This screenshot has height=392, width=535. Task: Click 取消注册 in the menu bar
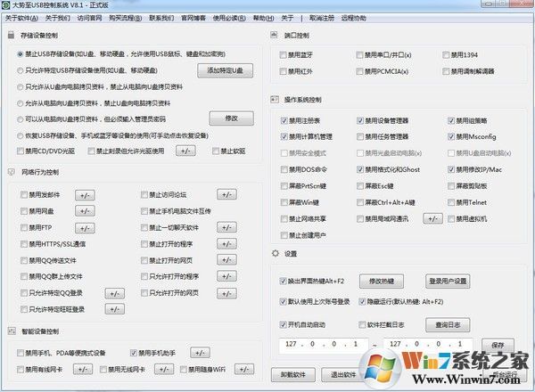322,18
